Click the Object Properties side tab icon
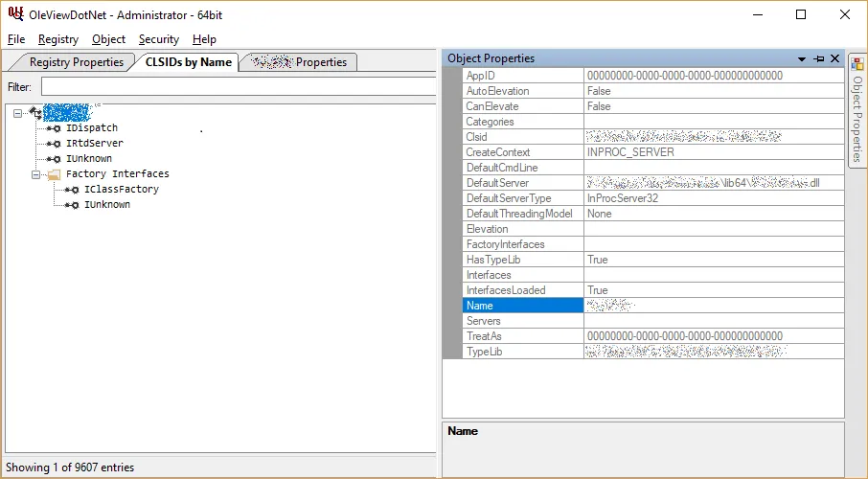Image resolution: width=868 pixels, height=479 pixels. click(x=857, y=64)
